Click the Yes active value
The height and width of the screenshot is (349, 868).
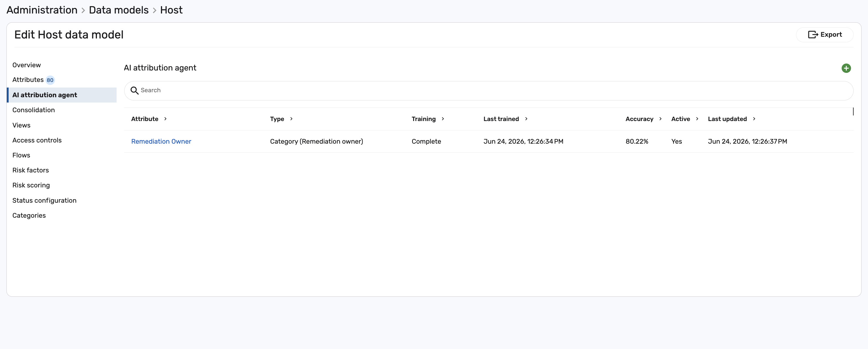(676, 141)
